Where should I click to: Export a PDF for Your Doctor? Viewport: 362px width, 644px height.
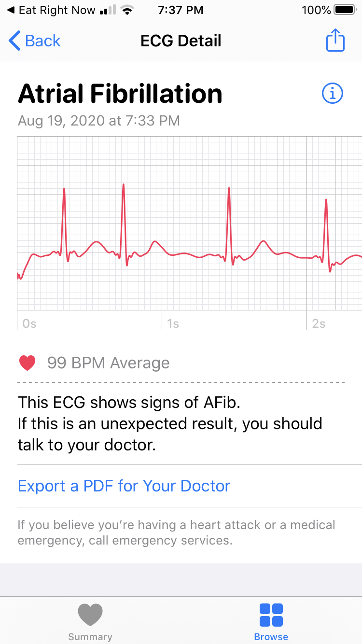coord(124,486)
